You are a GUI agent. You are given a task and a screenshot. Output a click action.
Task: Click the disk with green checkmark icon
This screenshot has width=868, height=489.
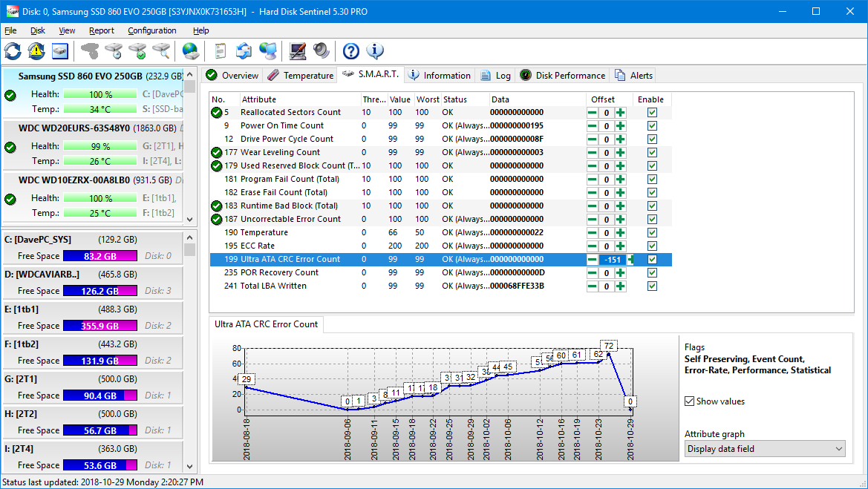pos(137,51)
